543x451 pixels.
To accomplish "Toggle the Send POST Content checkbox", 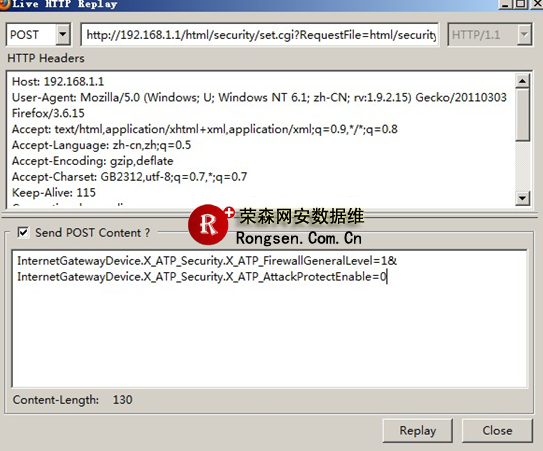I will pos(23,232).
